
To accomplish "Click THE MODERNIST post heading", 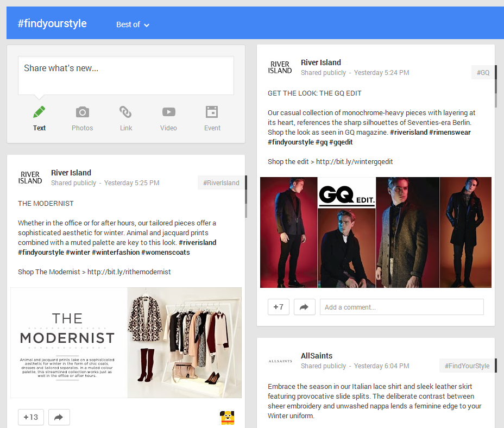I will [x=46, y=204].
